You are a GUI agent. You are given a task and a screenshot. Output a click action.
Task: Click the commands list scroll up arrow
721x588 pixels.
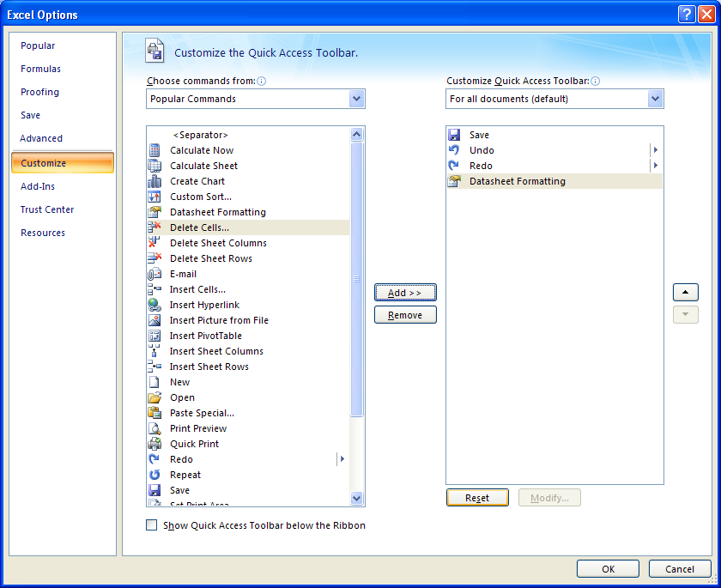click(x=356, y=134)
